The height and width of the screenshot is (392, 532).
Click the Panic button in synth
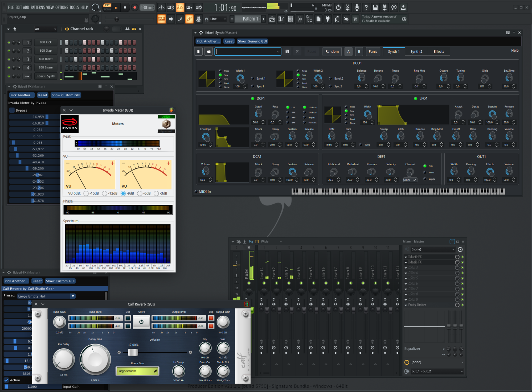coord(373,52)
